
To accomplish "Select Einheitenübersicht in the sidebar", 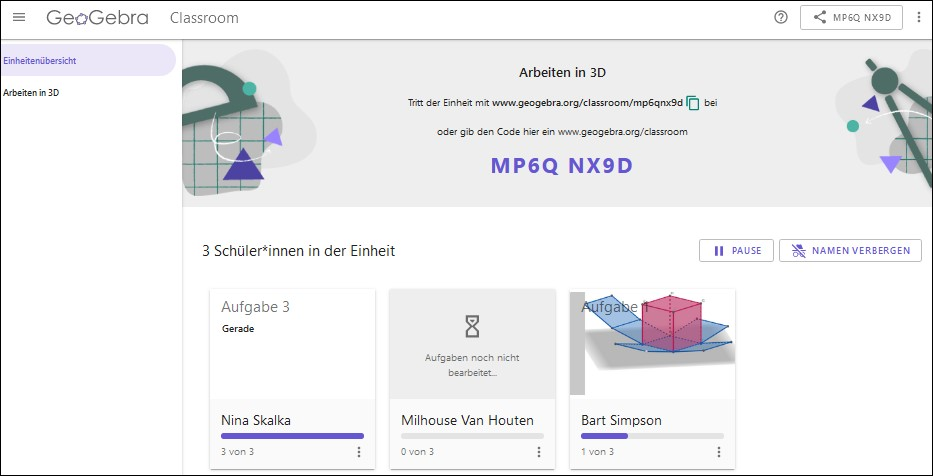I will click(x=88, y=60).
